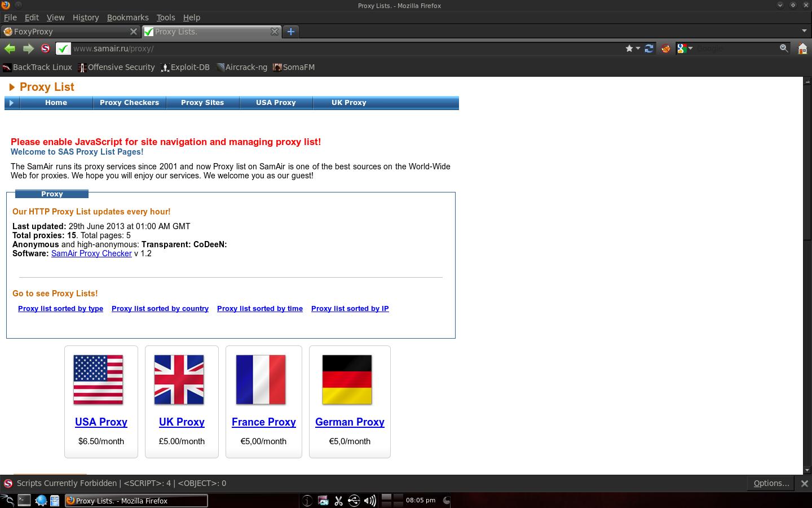Open the UK Proxy nav item
The height and width of the screenshot is (508, 812).
(349, 103)
